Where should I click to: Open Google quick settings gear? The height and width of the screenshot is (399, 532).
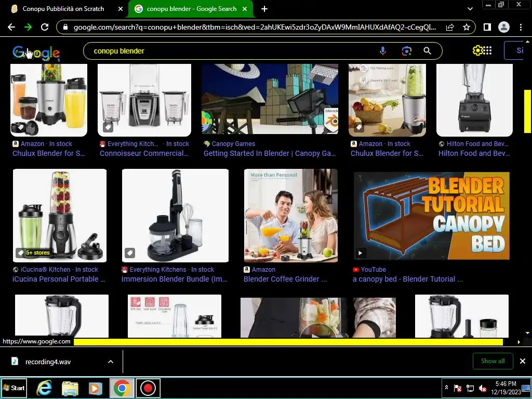478,50
